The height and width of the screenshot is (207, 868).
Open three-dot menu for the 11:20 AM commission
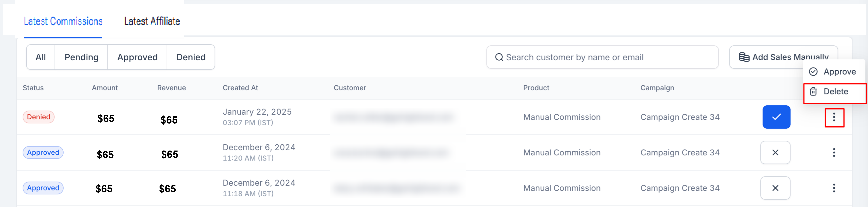(x=834, y=152)
